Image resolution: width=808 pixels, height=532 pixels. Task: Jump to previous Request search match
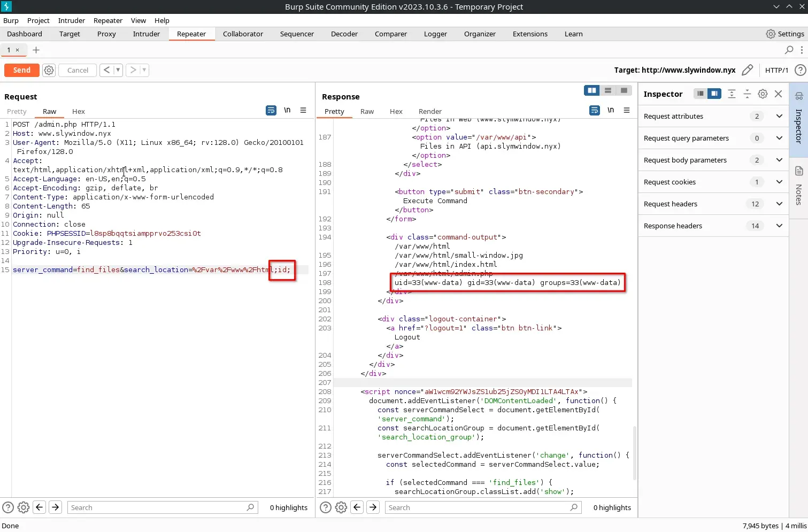tap(39, 507)
